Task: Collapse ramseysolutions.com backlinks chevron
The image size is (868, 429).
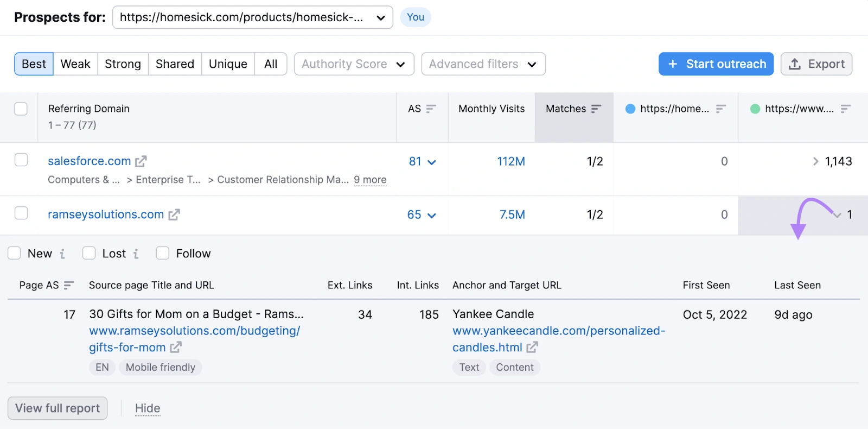Action: [x=837, y=215]
